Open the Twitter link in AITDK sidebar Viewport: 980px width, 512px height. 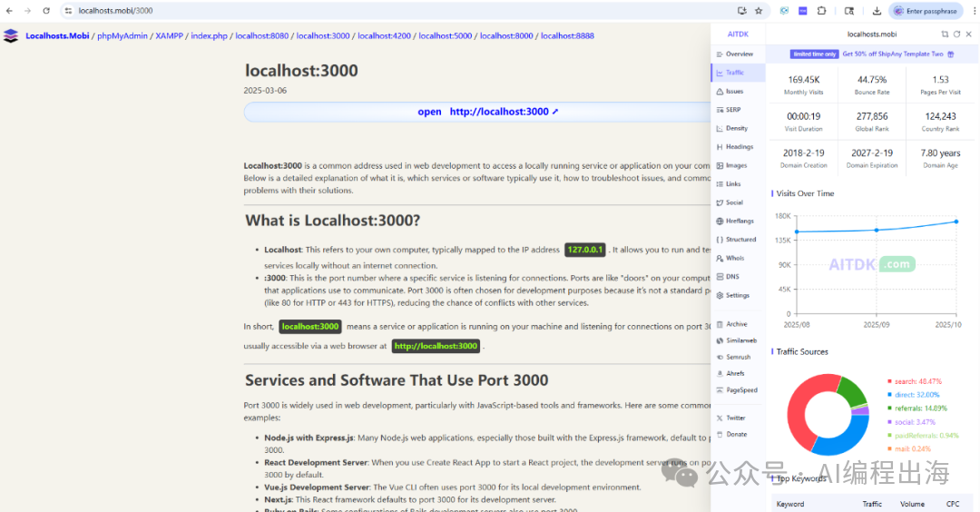pyautogui.click(x=738, y=418)
